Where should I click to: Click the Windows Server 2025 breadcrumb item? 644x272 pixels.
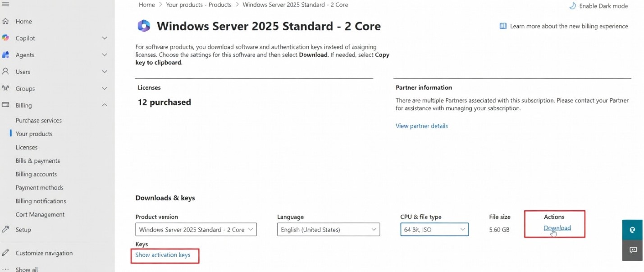(295, 5)
